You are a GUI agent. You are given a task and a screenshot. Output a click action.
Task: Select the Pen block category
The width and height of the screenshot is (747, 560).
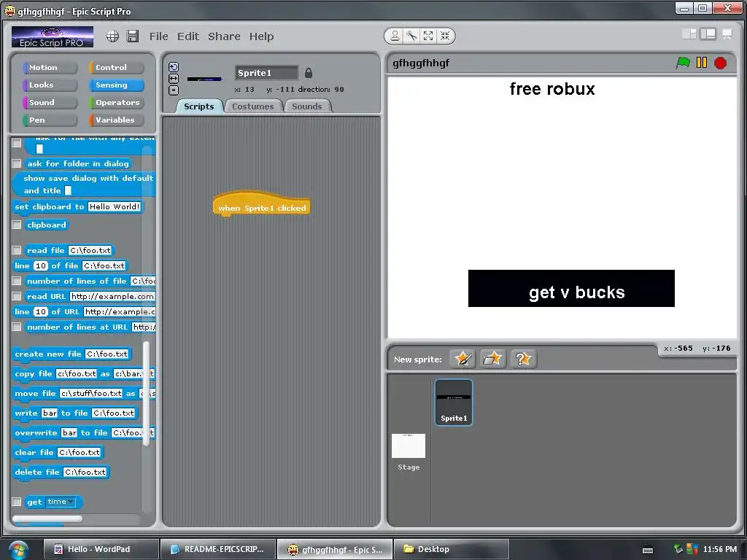[50, 120]
